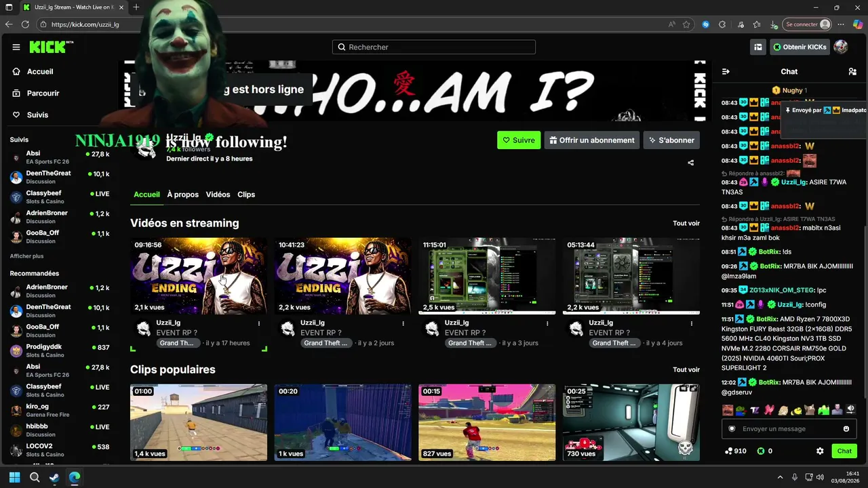Open the emoji picker in chat input

tap(846, 429)
